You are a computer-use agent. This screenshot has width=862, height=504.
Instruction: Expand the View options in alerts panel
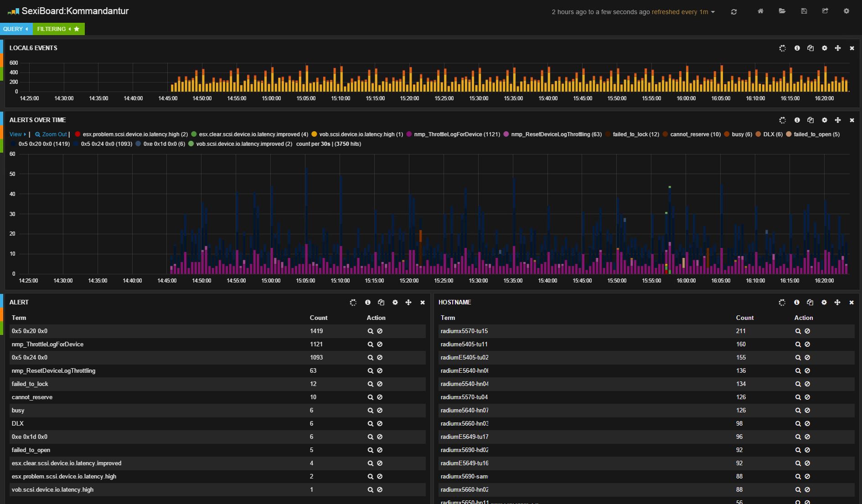click(18, 134)
